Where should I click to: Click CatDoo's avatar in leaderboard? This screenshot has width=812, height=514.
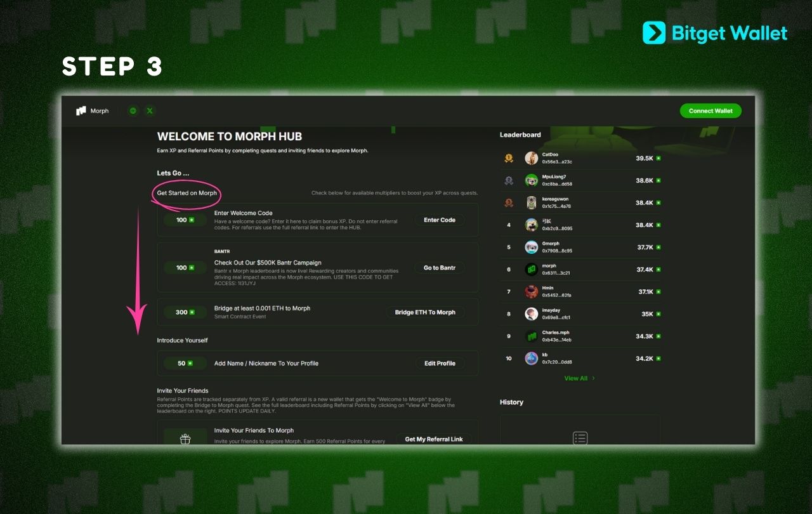click(532, 158)
